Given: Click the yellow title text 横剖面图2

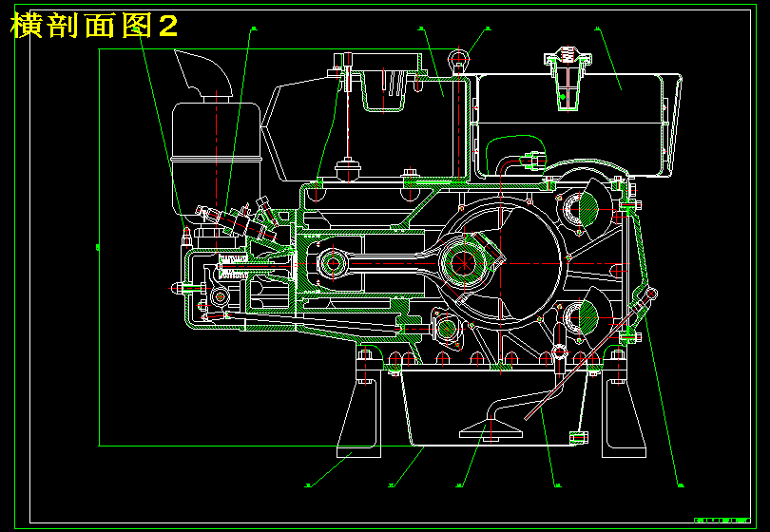Looking at the screenshot, I should tap(93, 26).
